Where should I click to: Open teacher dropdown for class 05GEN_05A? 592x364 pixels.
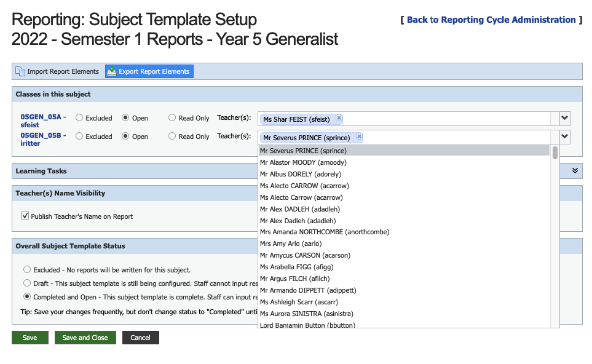click(x=565, y=118)
